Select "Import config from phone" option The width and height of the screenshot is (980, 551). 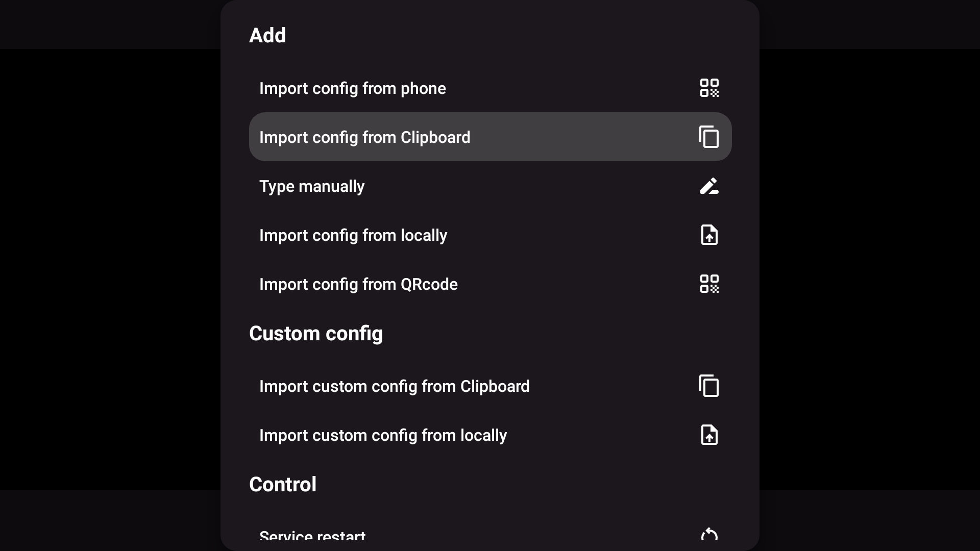(352, 88)
